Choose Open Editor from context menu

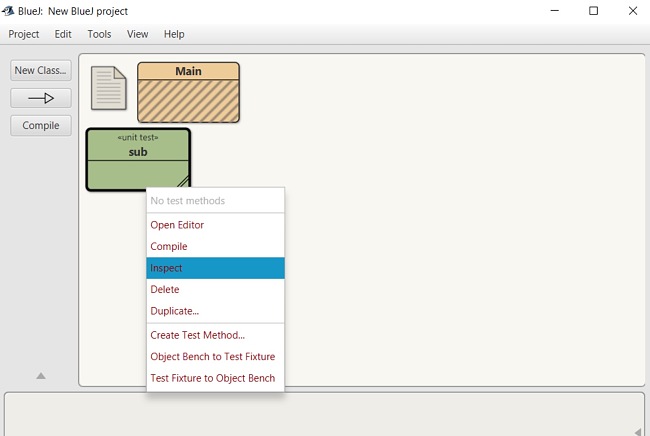click(x=216, y=225)
